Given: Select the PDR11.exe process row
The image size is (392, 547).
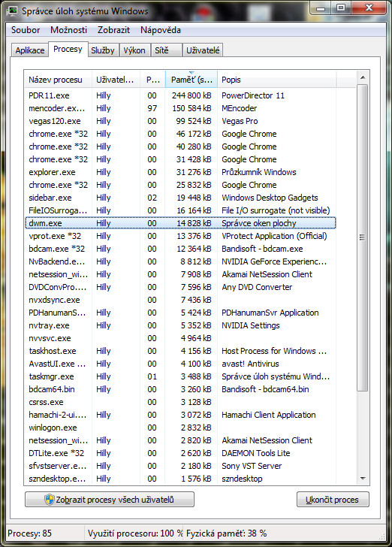Looking at the screenshot, I should click(x=180, y=95).
